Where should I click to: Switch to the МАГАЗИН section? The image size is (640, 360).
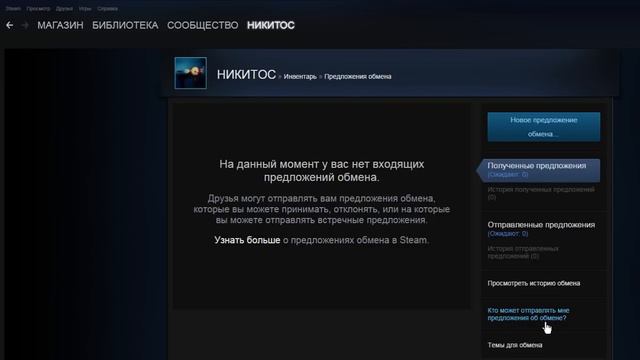pos(60,25)
